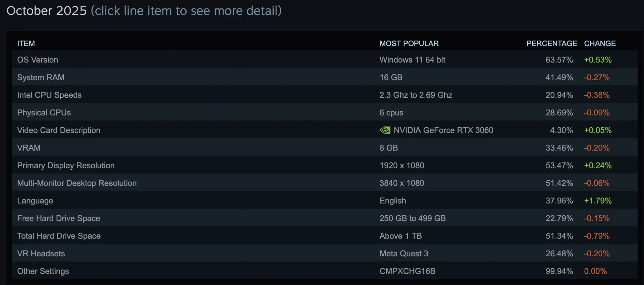Click the PERCENTAGE column header

click(551, 43)
